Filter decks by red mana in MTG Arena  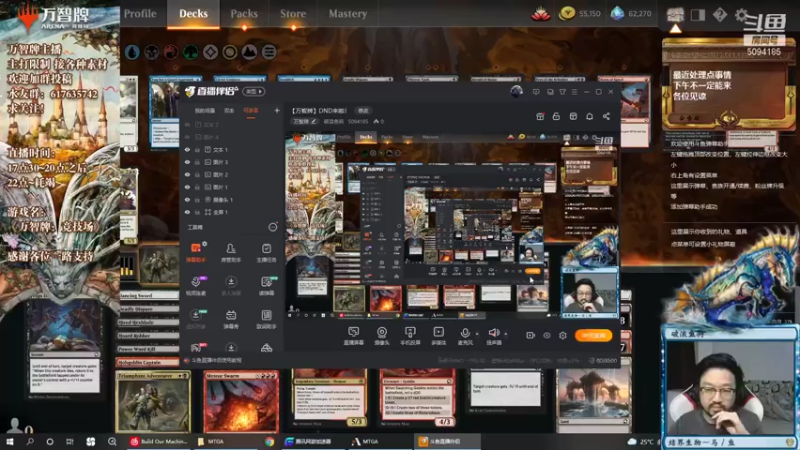(171, 52)
